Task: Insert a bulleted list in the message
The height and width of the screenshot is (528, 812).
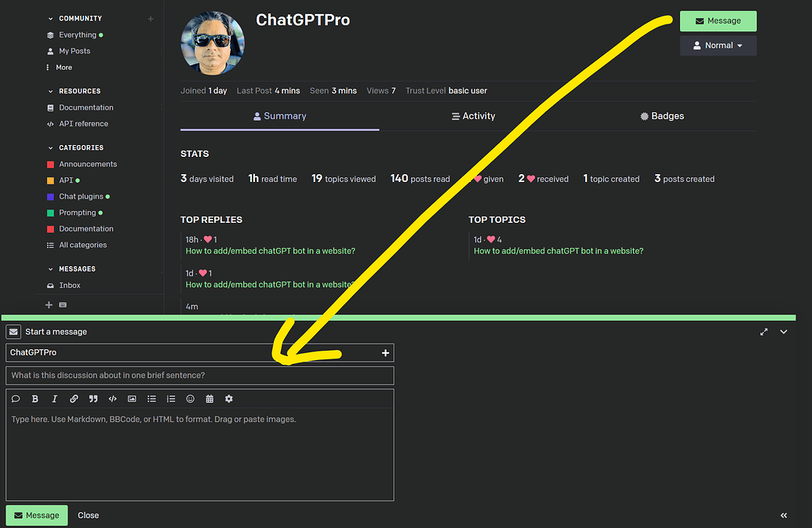Action: (151, 399)
